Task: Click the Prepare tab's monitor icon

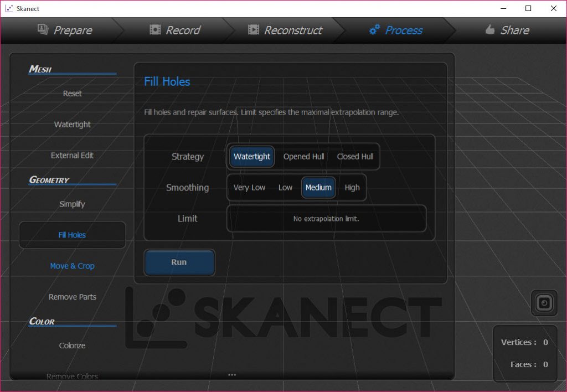Action: [x=43, y=29]
